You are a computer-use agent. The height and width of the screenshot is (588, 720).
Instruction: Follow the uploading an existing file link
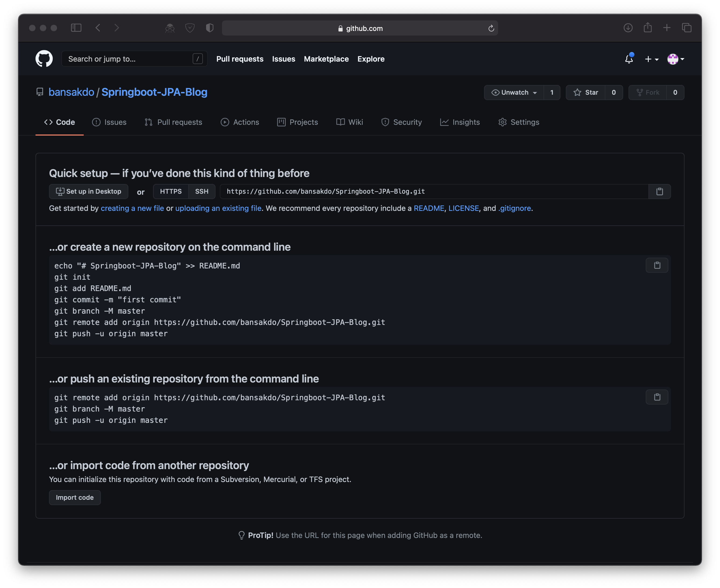pyautogui.click(x=218, y=208)
